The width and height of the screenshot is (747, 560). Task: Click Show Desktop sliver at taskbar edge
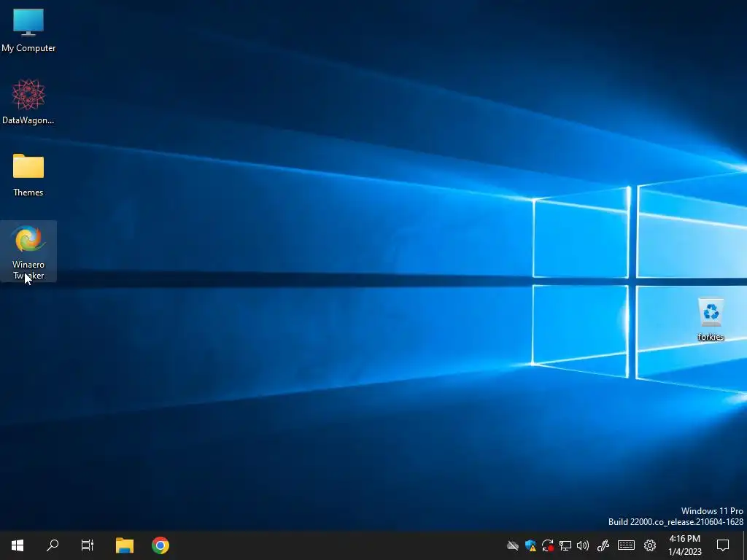click(x=744, y=545)
